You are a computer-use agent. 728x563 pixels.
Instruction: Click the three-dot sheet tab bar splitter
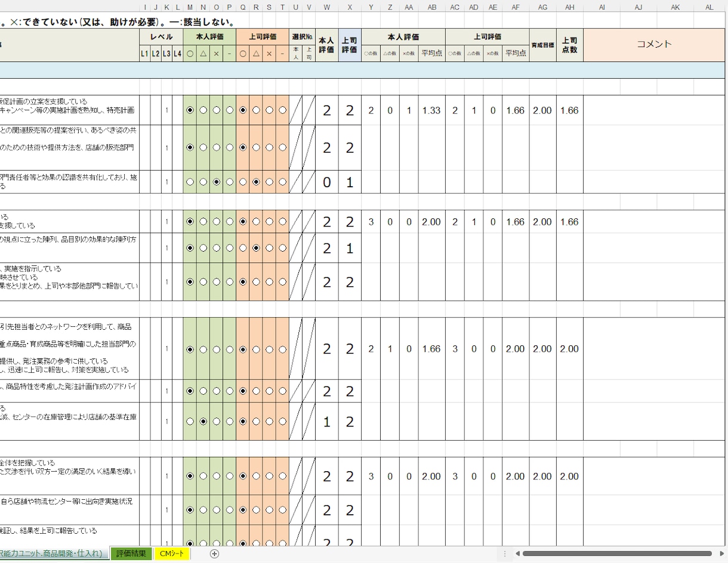coord(504,553)
